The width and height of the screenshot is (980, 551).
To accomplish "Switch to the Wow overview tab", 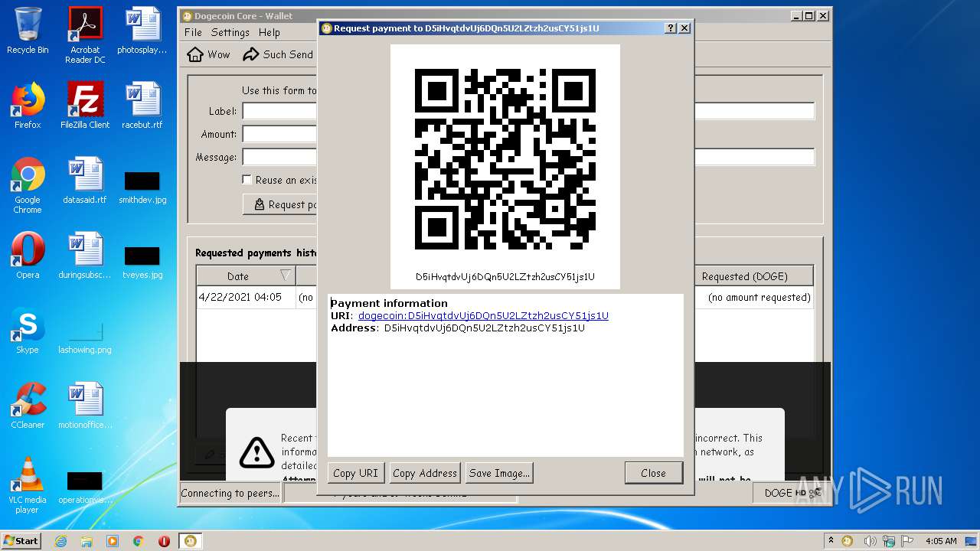I will [x=209, y=54].
